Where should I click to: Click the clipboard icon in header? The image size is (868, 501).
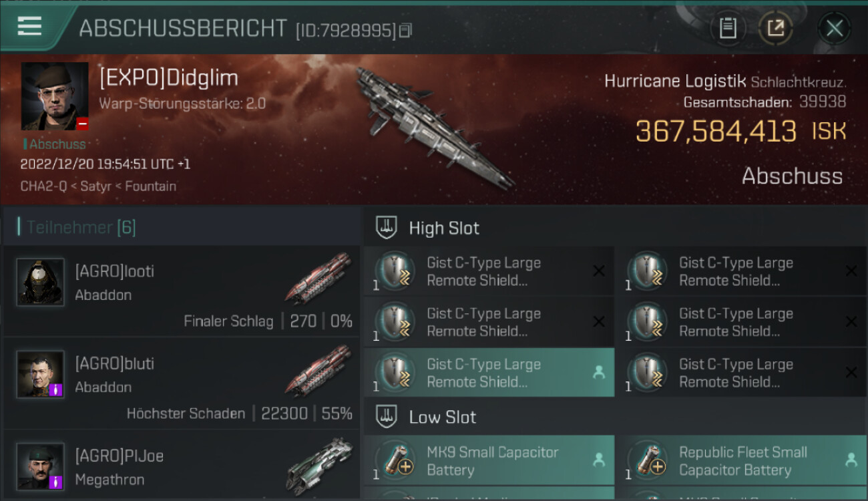[728, 28]
